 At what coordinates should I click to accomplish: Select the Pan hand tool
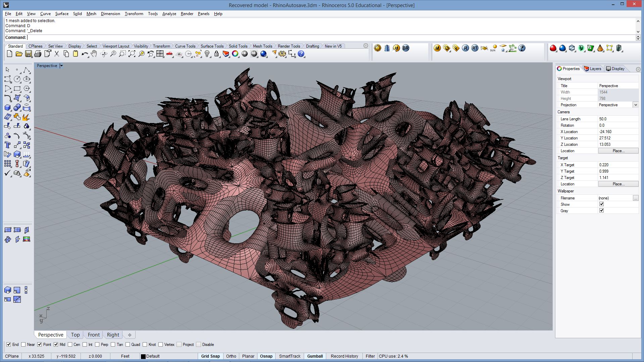click(94, 54)
